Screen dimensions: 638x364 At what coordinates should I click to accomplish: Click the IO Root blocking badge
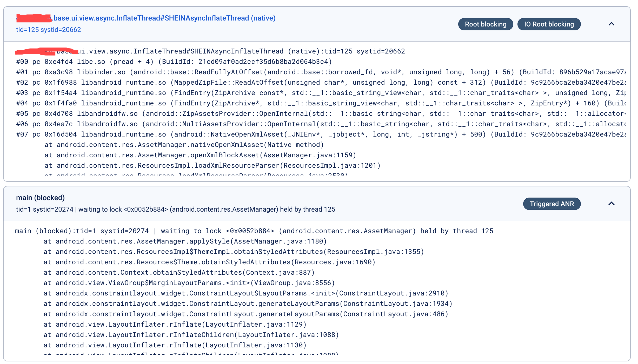549,24
